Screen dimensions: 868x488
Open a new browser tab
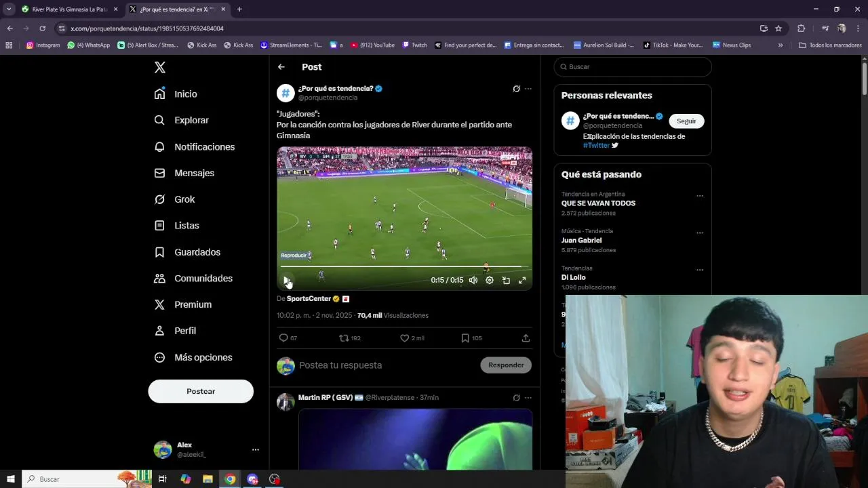(x=239, y=9)
